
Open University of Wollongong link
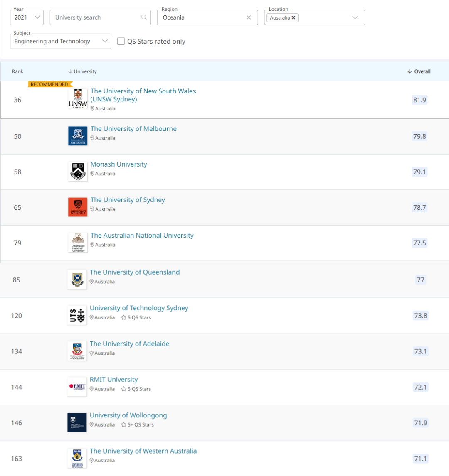[x=128, y=415]
